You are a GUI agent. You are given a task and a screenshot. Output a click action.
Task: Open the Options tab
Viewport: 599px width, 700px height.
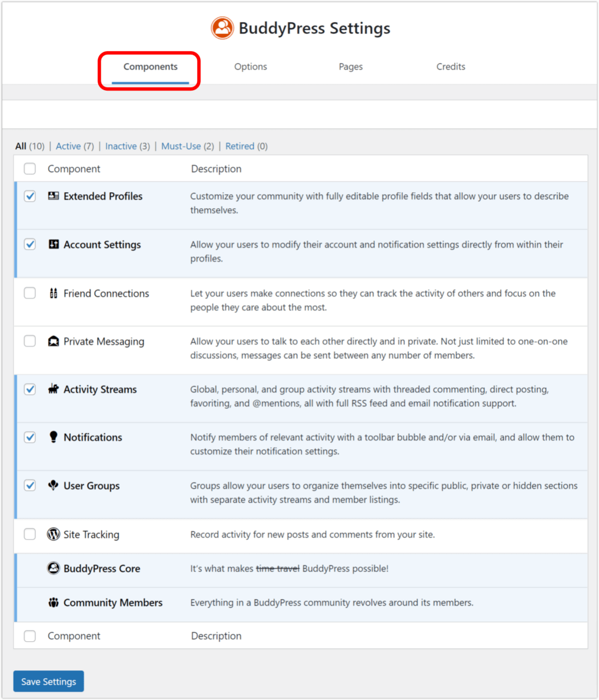point(250,67)
